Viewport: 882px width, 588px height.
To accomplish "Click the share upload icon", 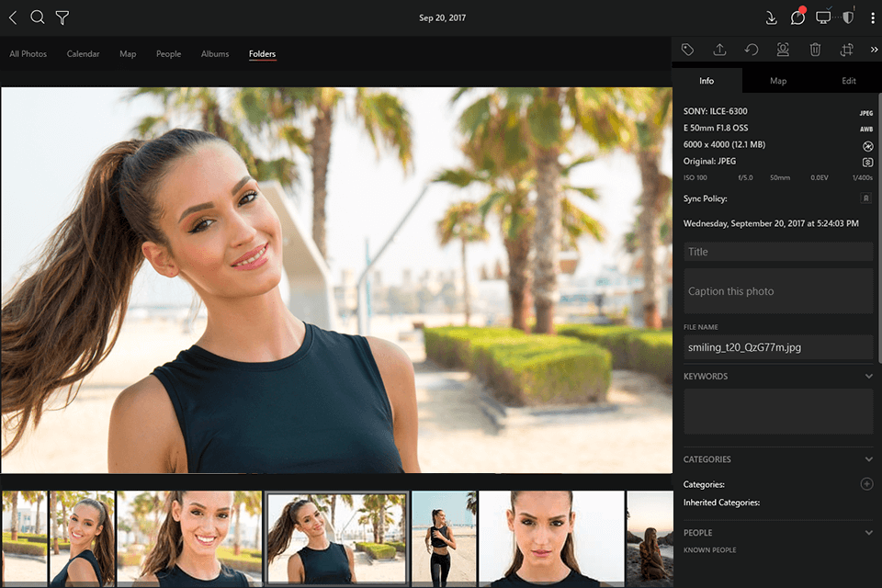I will tap(719, 50).
